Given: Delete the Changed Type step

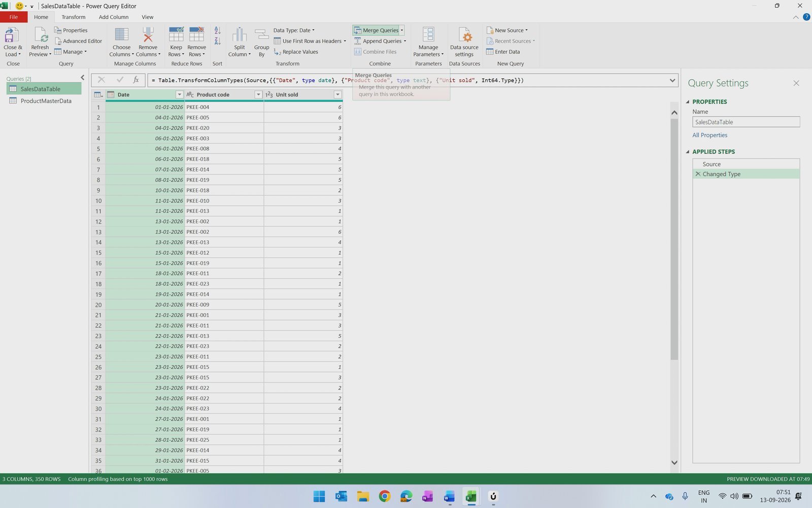Looking at the screenshot, I should 698,174.
